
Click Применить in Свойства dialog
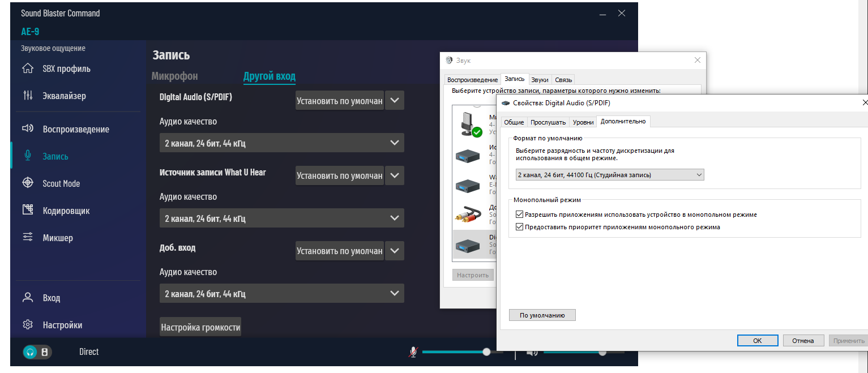click(849, 340)
